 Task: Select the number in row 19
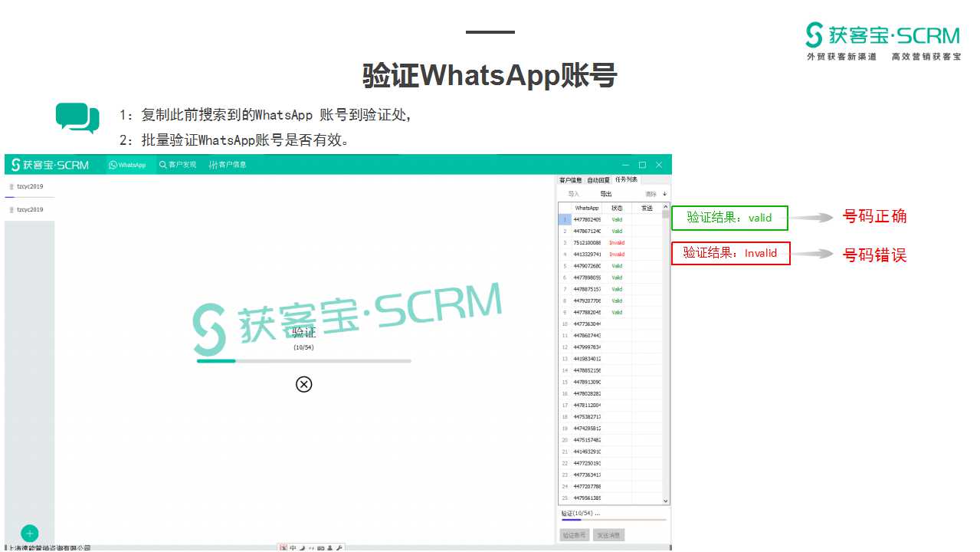[587, 429]
